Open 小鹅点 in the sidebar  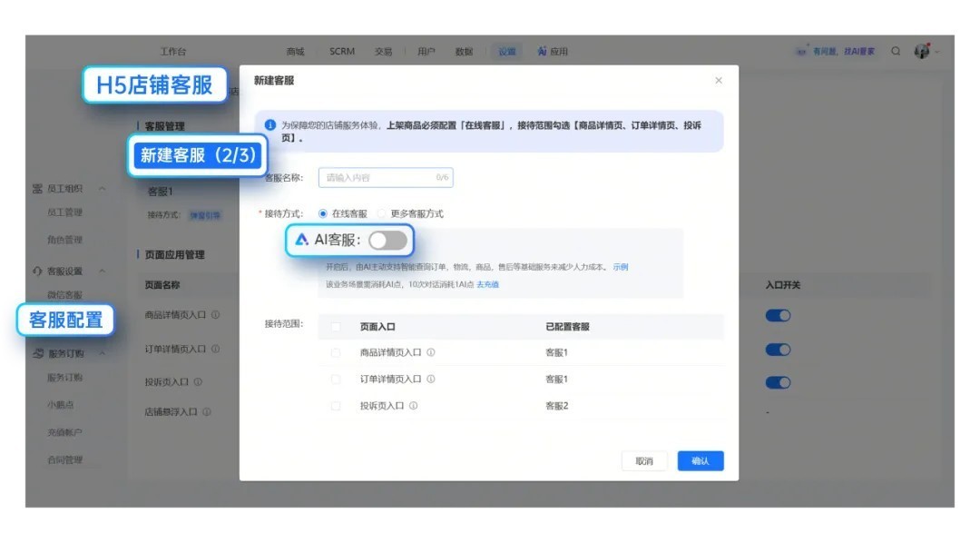point(60,405)
